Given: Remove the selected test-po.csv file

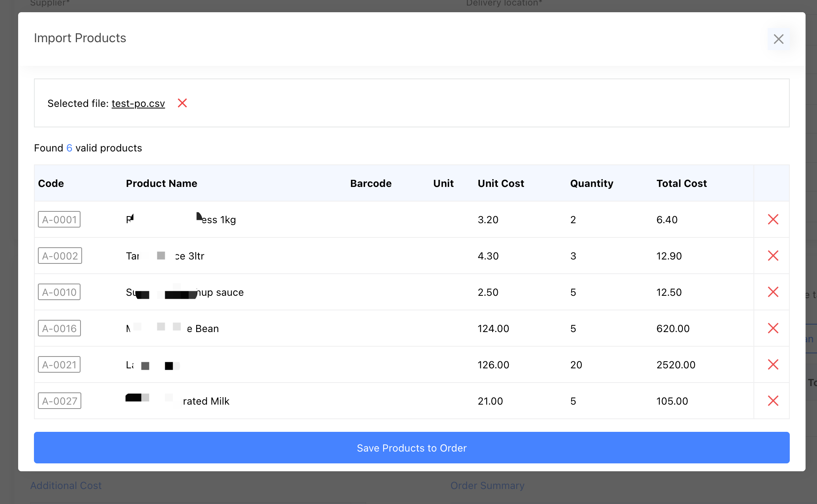Looking at the screenshot, I should click(x=182, y=103).
